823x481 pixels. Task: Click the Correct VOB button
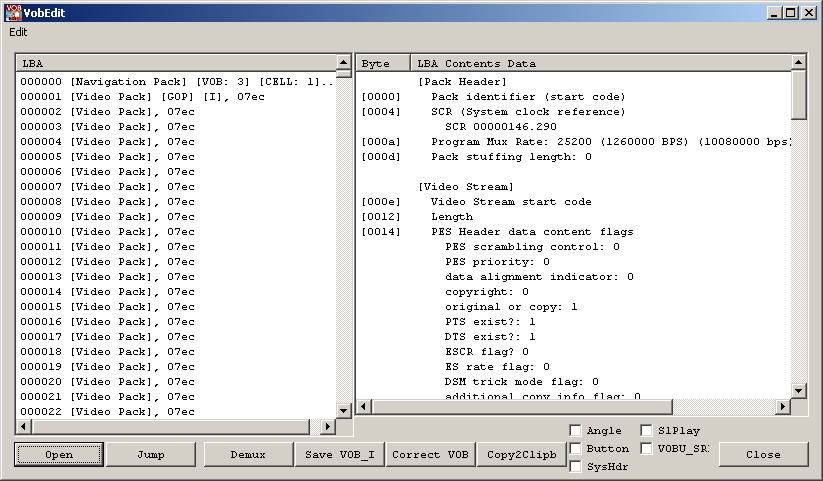pyautogui.click(x=430, y=455)
